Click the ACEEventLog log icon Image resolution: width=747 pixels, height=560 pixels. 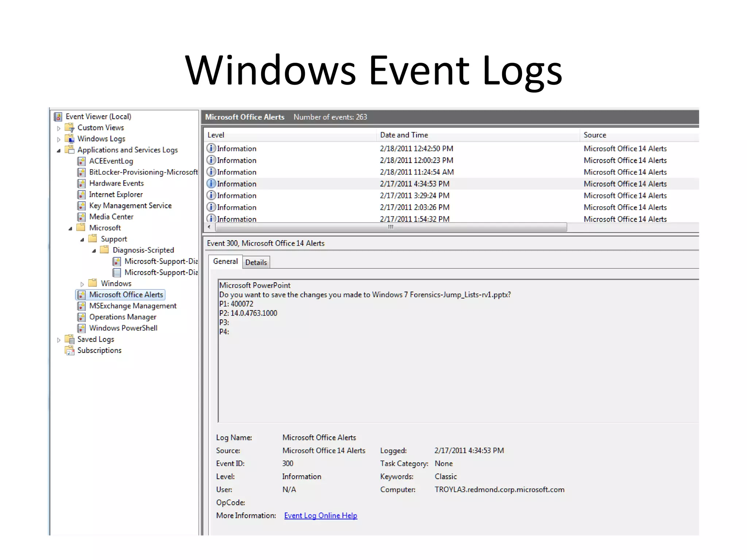[81, 161]
